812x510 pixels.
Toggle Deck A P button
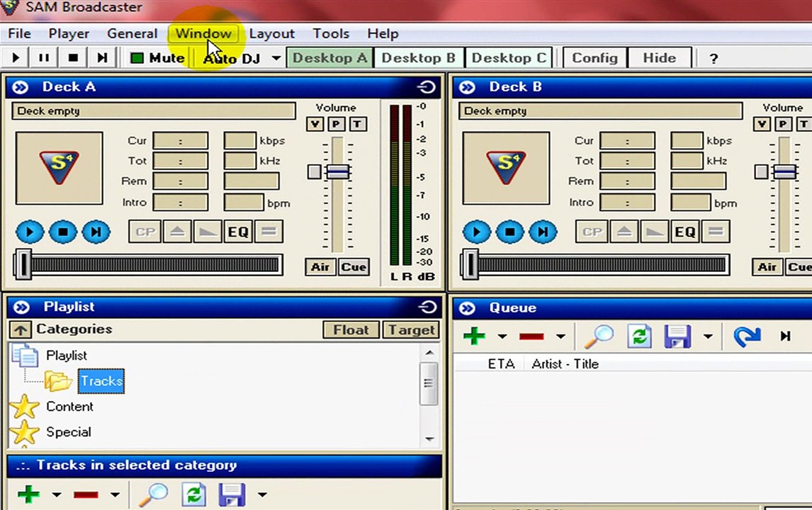tap(336, 124)
